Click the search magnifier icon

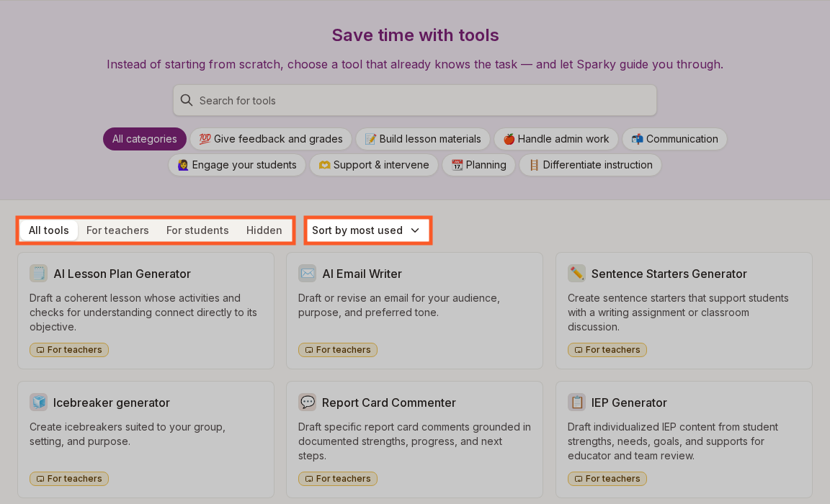tap(187, 101)
